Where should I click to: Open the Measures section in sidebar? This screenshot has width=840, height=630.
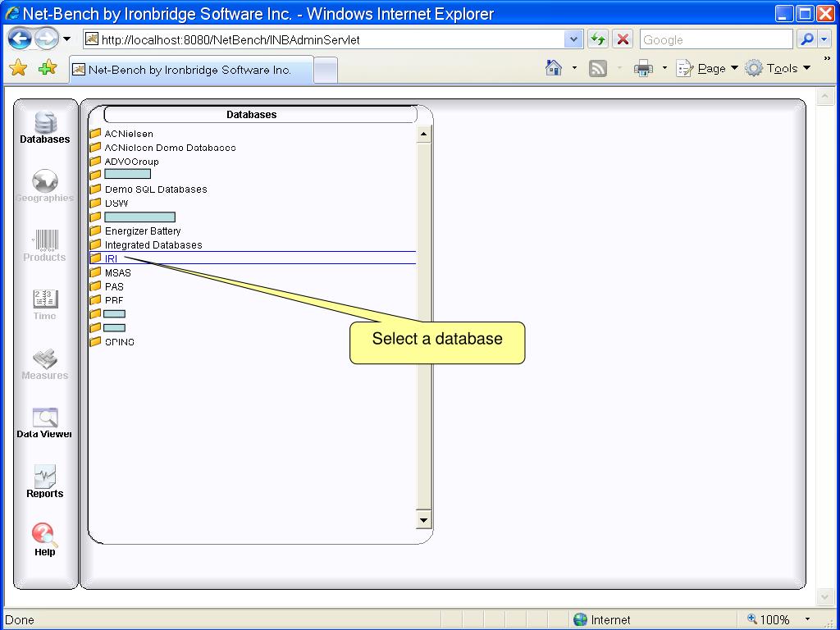click(45, 364)
